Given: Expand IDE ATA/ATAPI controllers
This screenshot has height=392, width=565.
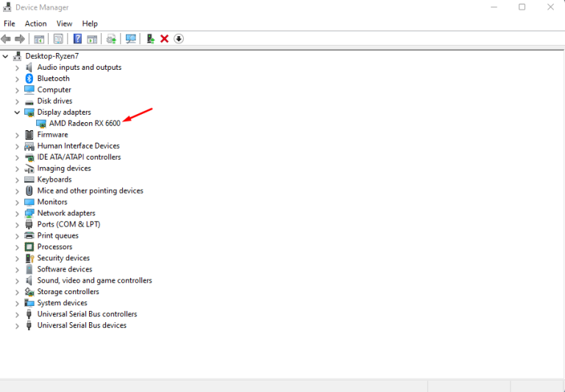Looking at the screenshot, I should pos(17,157).
